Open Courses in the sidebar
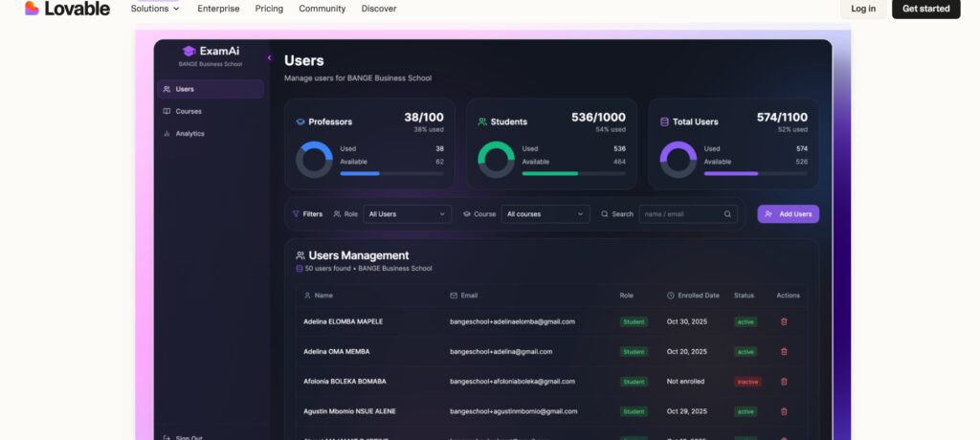 (x=188, y=111)
